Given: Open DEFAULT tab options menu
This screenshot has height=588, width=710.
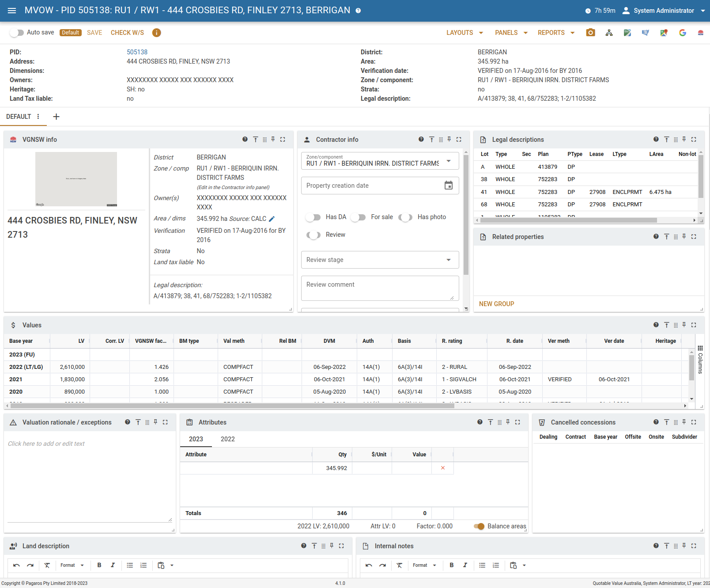Looking at the screenshot, I should pyautogui.click(x=38, y=117).
